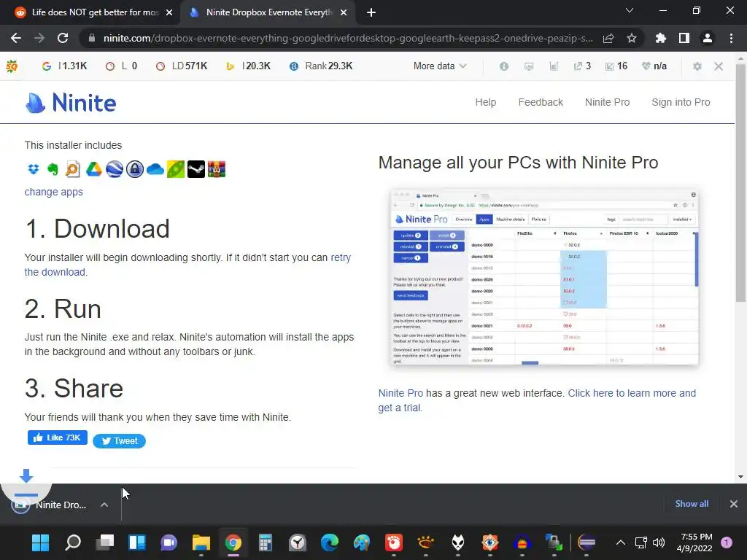The width and height of the screenshot is (747, 560).
Task: Open Windows Start menu
Action: coord(41,542)
